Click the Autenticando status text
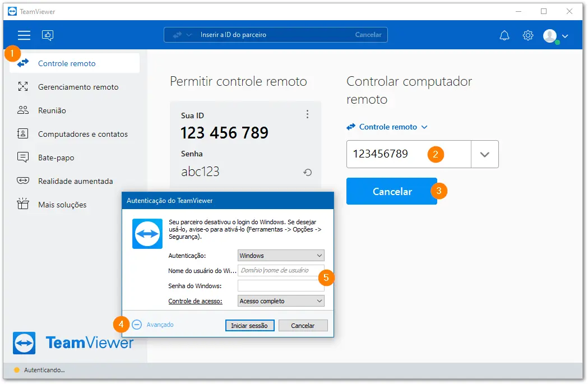The width and height of the screenshot is (588, 384). [x=44, y=370]
